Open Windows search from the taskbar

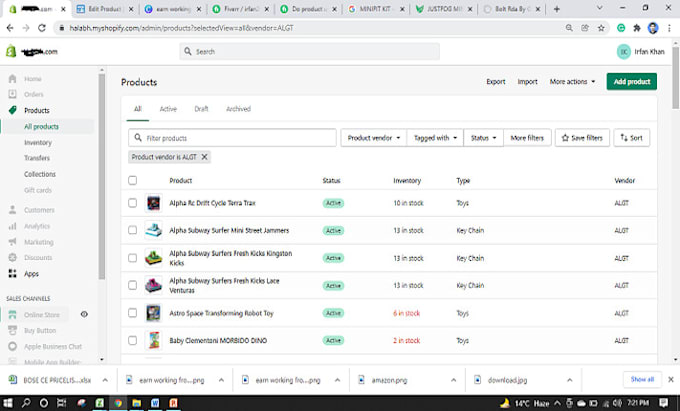coord(26,403)
